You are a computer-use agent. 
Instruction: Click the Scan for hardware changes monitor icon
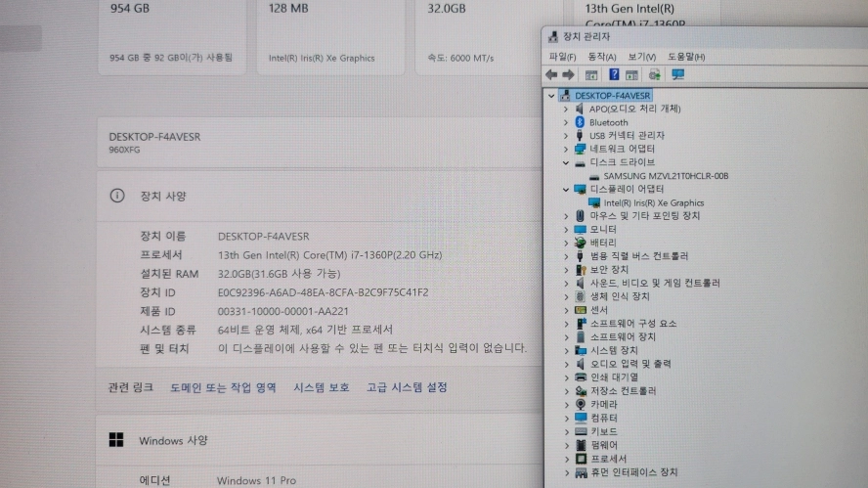[678, 74]
